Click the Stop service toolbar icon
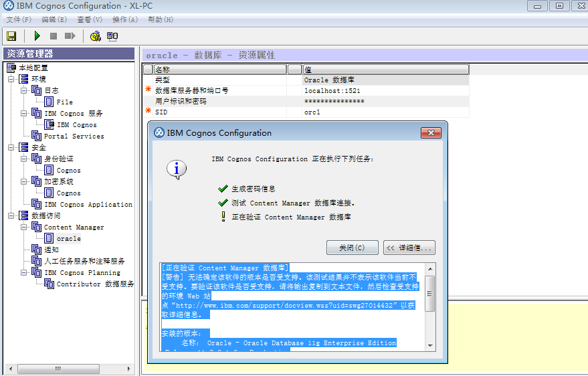This screenshot has height=376, width=588. 54,36
